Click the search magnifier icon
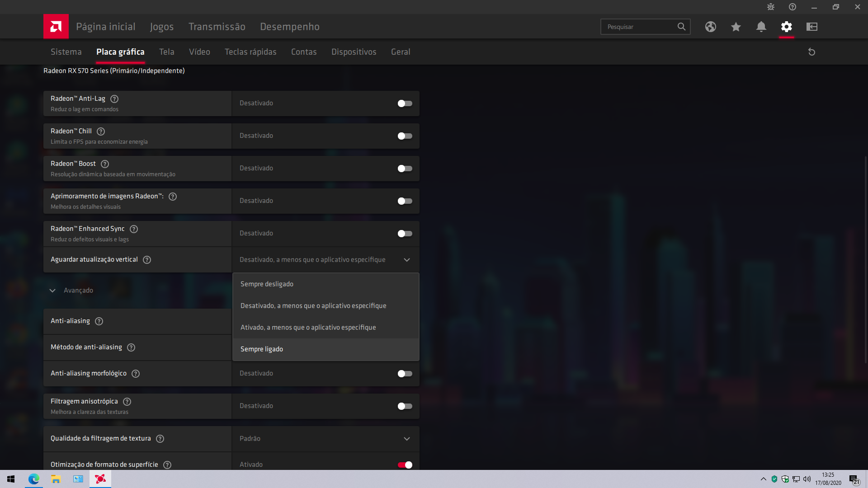This screenshot has height=488, width=868. pos(681,27)
